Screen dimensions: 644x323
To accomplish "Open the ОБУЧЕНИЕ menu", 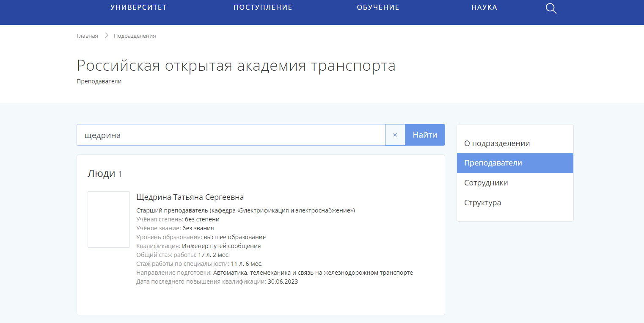I will pos(378,7).
